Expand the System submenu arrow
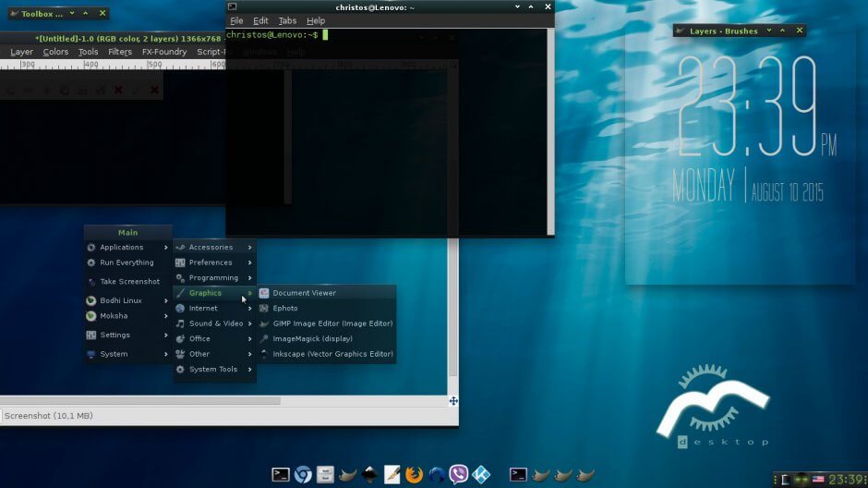 [165, 354]
